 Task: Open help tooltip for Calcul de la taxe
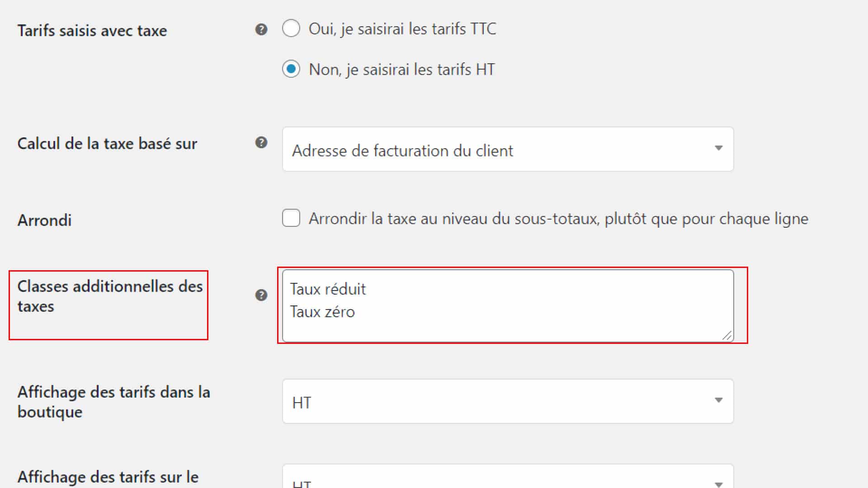click(261, 143)
